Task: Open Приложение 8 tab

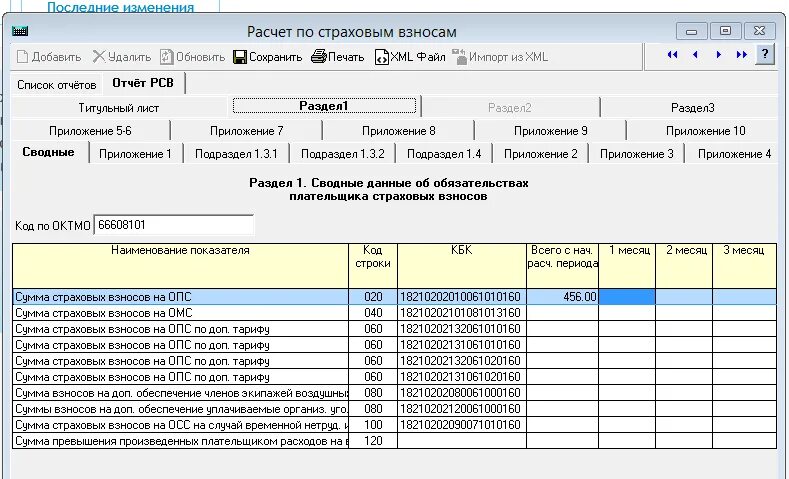Action: pos(399,131)
